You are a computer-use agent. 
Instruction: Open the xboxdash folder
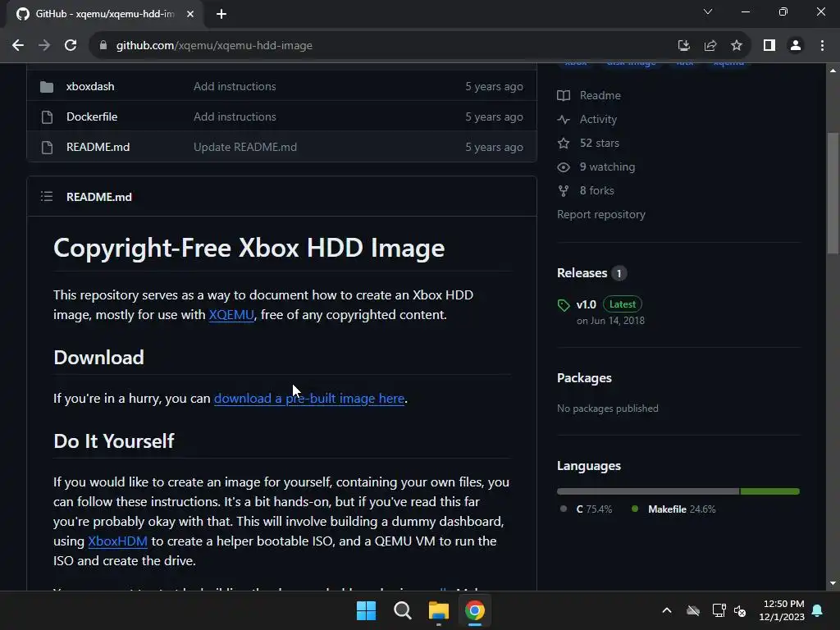(x=90, y=86)
